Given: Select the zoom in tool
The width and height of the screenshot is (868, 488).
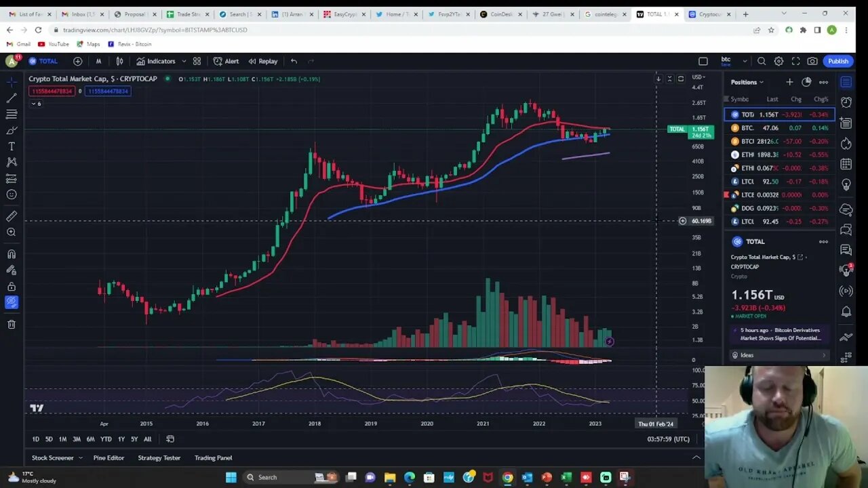Looking at the screenshot, I should click(x=12, y=232).
